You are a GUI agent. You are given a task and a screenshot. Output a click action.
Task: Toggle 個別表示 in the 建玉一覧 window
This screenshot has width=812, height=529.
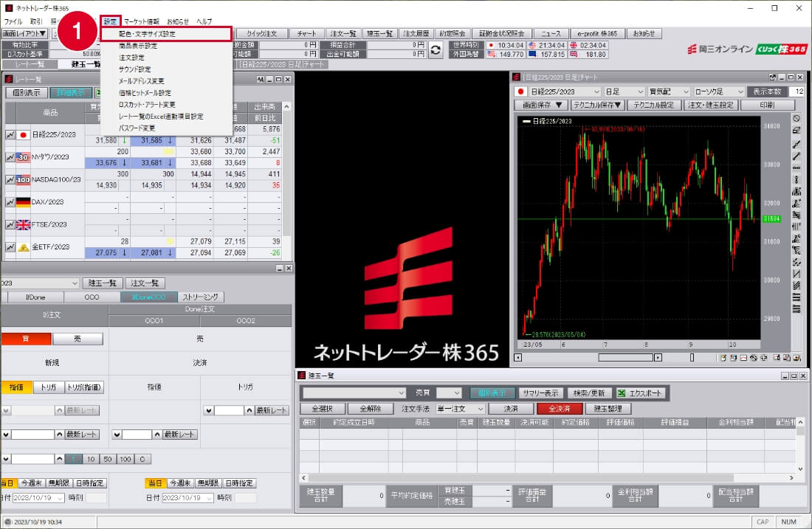492,393
